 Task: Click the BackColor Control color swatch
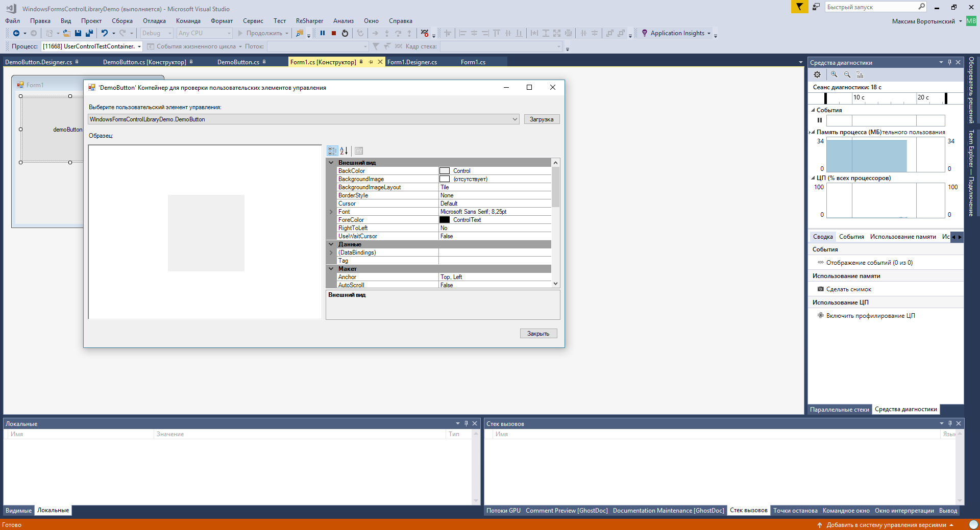(445, 171)
